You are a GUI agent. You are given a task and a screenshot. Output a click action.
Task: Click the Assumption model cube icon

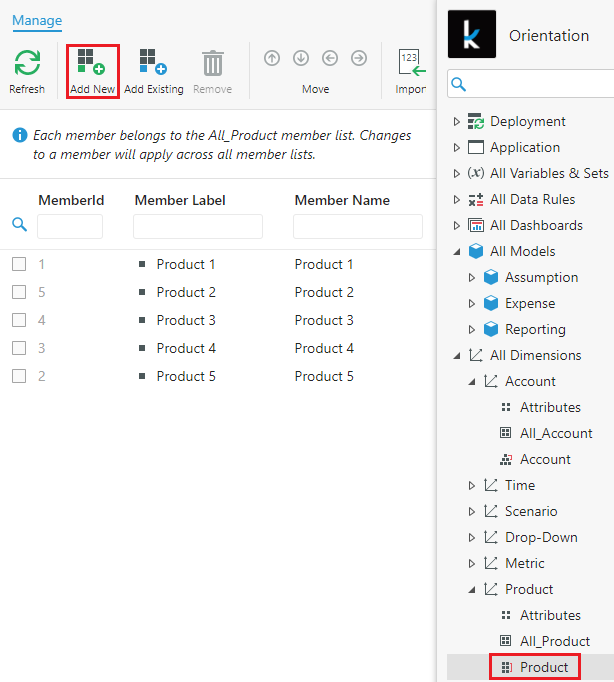click(491, 277)
